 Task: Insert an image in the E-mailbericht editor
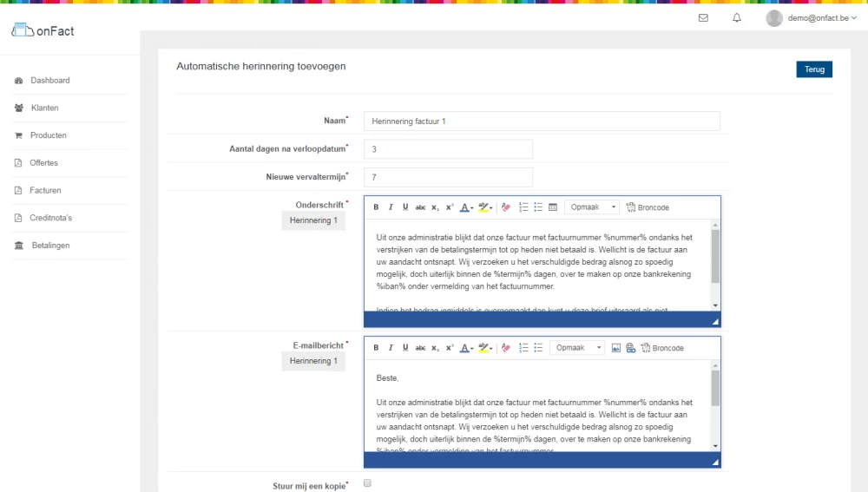pos(616,348)
